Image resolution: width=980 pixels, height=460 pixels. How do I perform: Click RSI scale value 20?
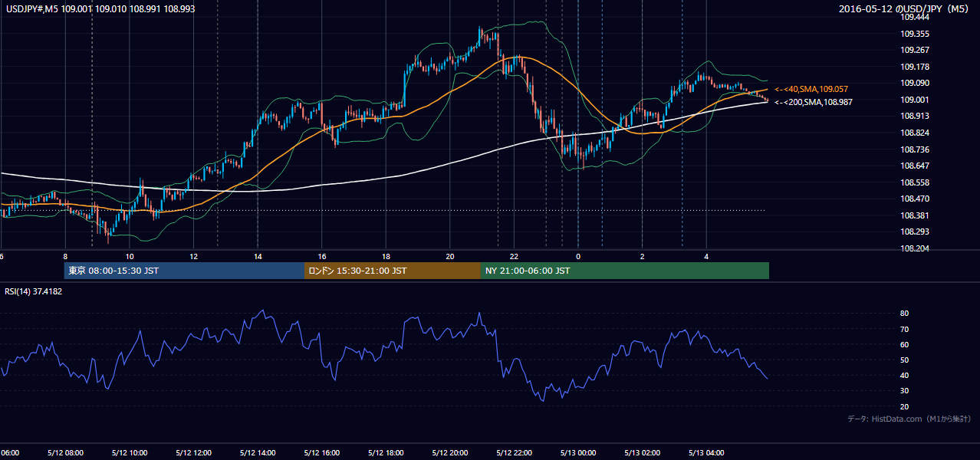905,406
